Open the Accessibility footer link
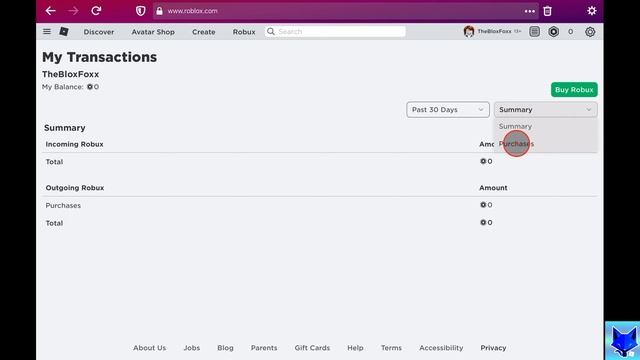The image size is (640, 360). [x=441, y=348]
